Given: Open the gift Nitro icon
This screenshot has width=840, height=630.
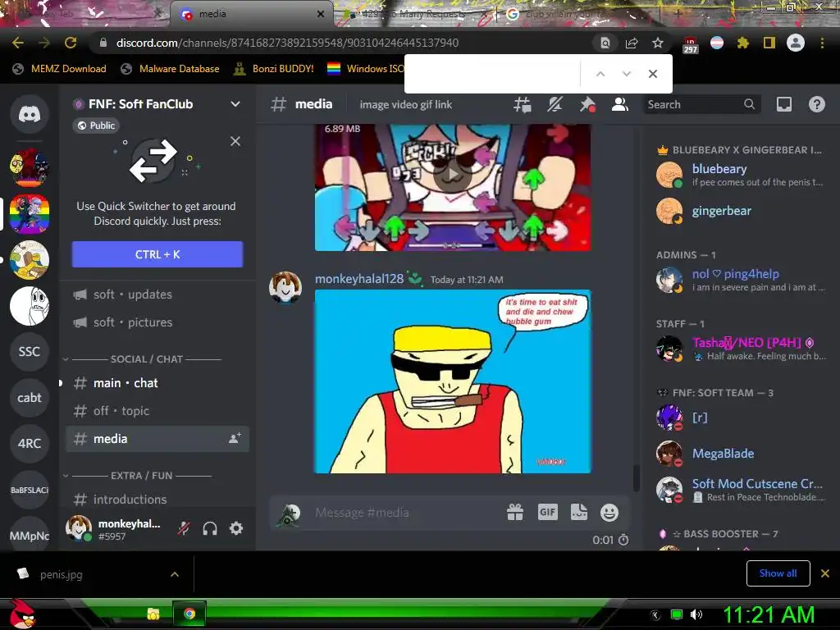Looking at the screenshot, I should tap(515, 513).
